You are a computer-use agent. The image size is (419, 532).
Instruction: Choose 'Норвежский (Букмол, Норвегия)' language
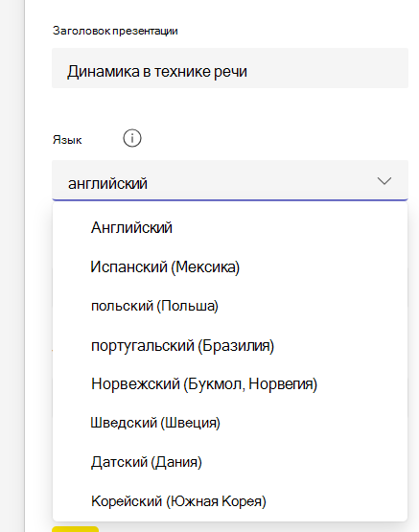(230, 383)
